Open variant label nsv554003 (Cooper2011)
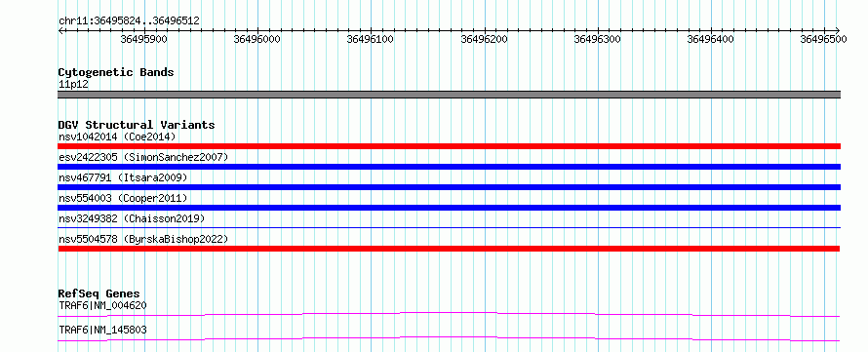The image size is (868, 352). pos(123,198)
